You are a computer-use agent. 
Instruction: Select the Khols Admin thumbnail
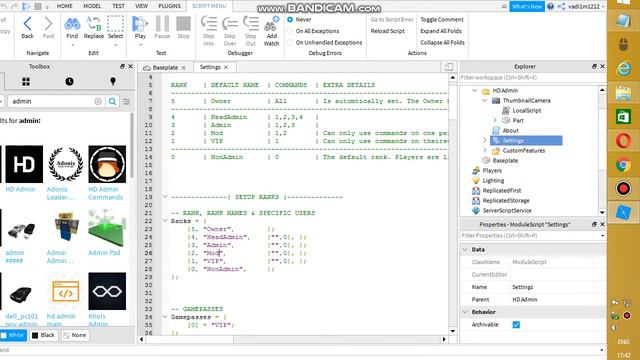tap(107, 291)
